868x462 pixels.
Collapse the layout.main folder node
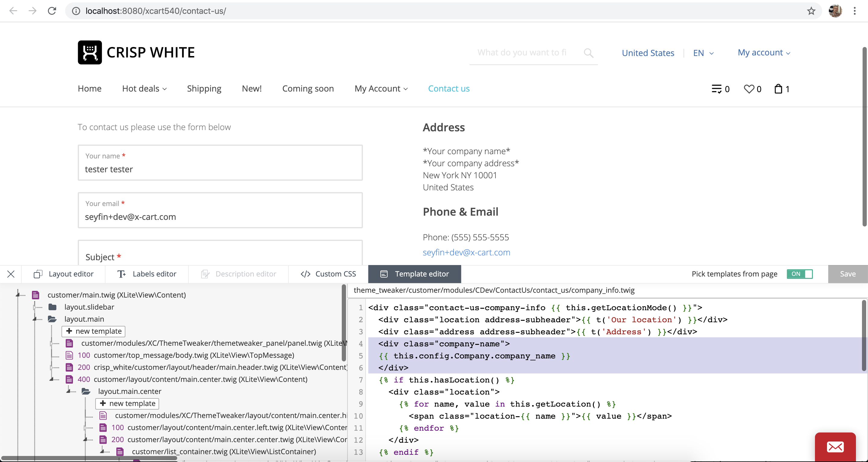(34, 319)
